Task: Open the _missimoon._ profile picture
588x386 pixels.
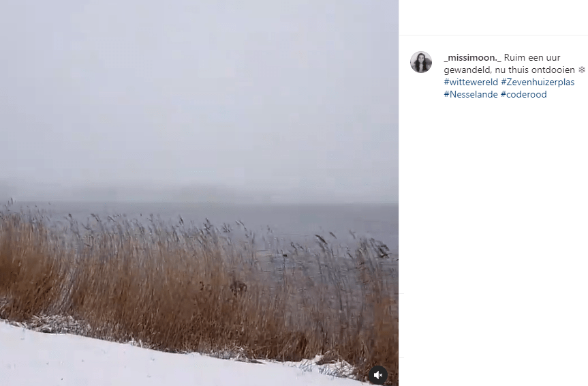Action: point(421,62)
